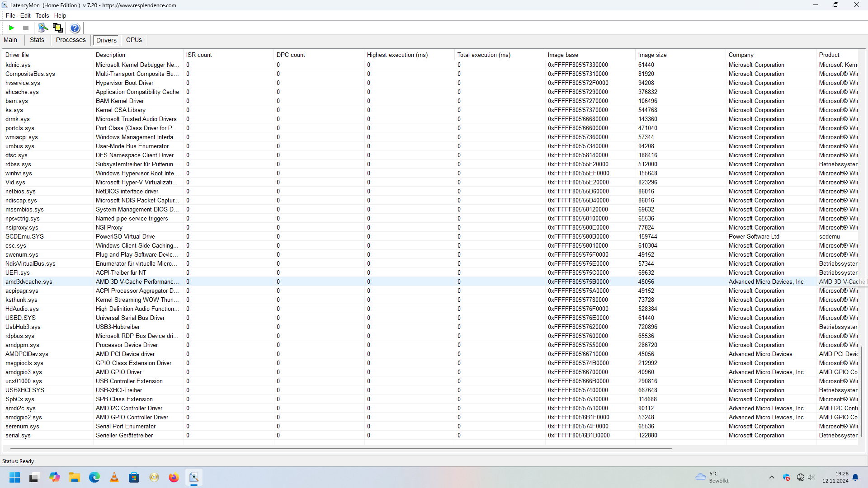Click the PowerISO disc icon in the taskbar
The width and height of the screenshot is (868, 488).
(154, 477)
